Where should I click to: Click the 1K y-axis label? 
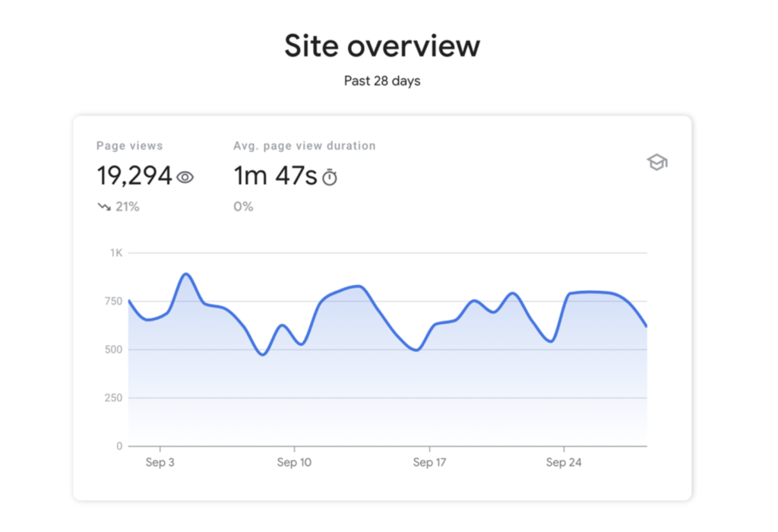(x=115, y=252)
